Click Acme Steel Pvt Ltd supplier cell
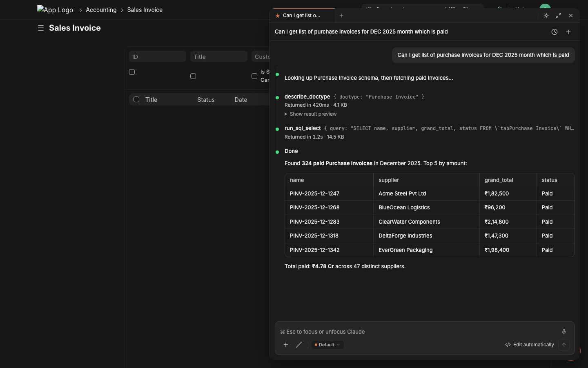 click(x=426, y=194)
